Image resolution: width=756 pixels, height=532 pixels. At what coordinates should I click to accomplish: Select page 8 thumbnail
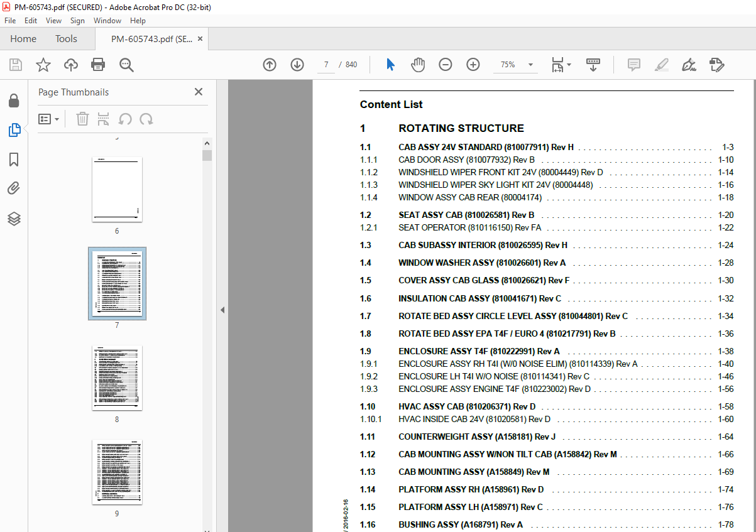pos(117,377)
